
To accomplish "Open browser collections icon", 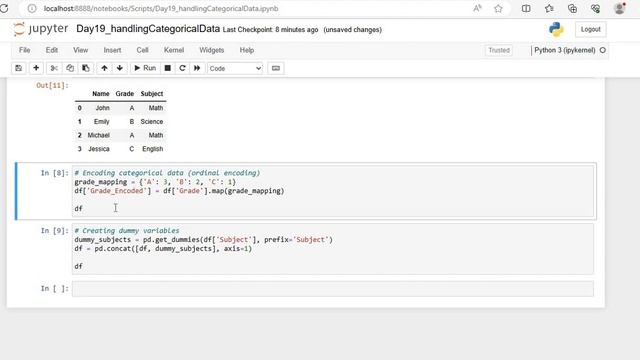I will [572, 8].
